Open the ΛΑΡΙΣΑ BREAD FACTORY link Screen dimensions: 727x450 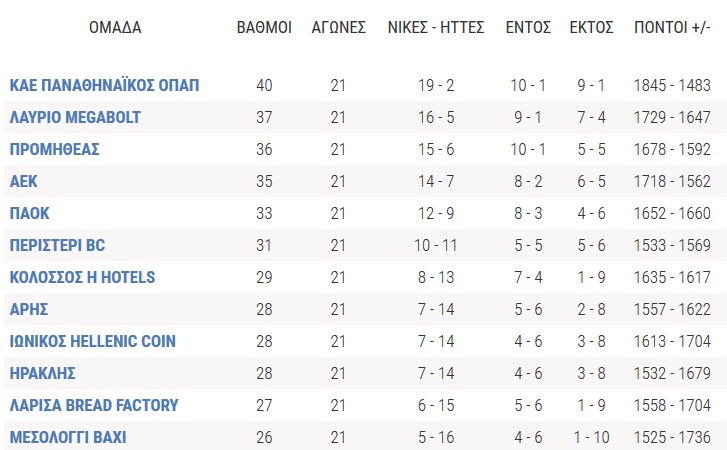coord(94,405)
